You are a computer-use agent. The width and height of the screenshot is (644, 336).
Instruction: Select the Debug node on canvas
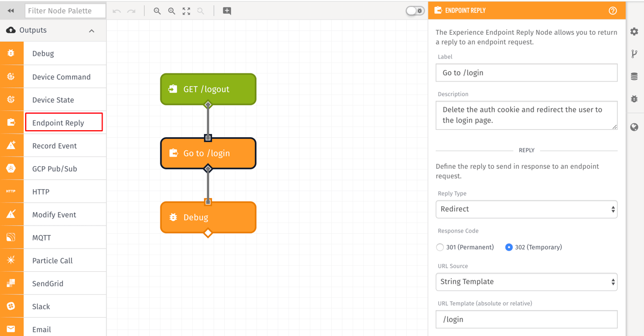coord(208,217)
